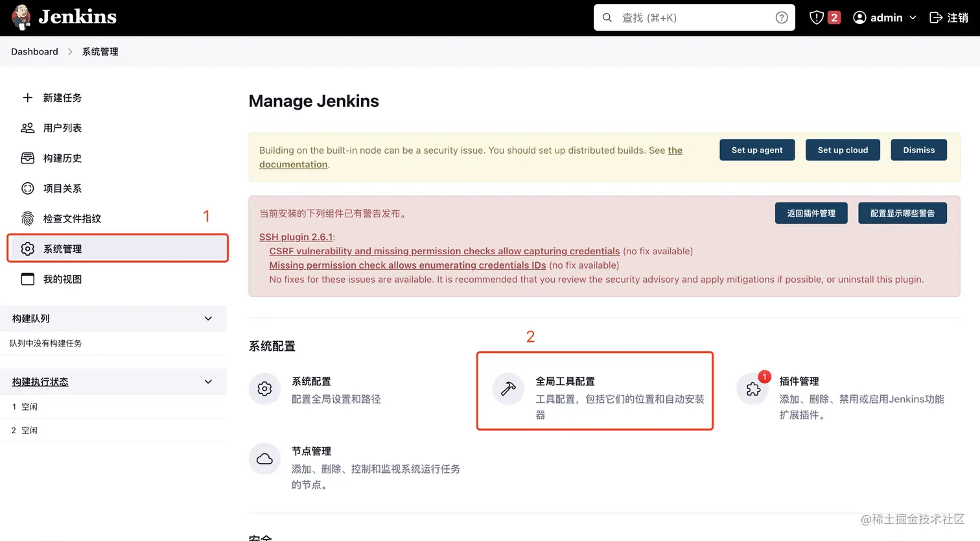Click the red 2 security badge
Viewport: 980px width, 541px height.
coord(834,18)
